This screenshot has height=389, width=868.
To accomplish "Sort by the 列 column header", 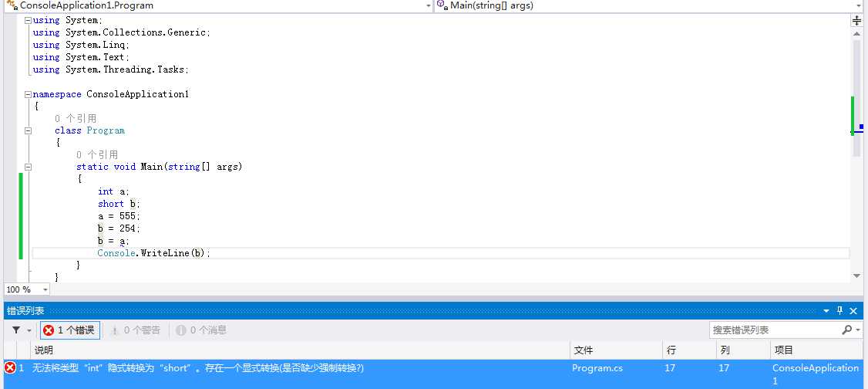I will (742, 350).
